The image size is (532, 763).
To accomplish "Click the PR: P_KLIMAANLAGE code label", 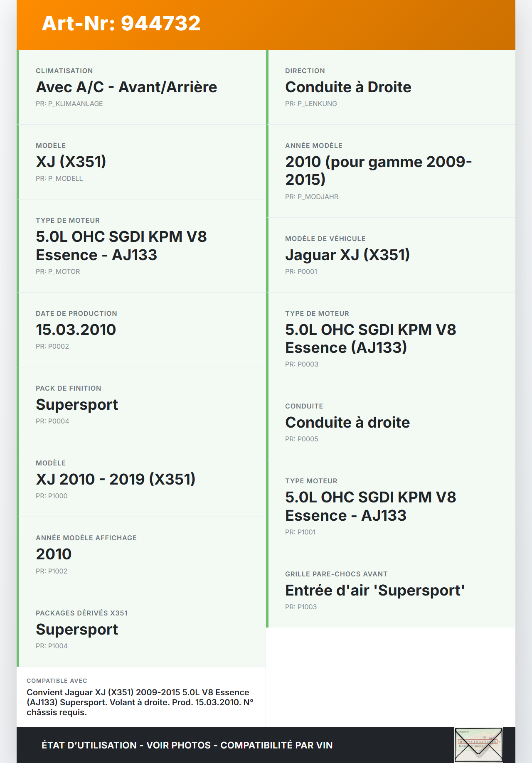I will pyautogui.click(x=69, y=103).
